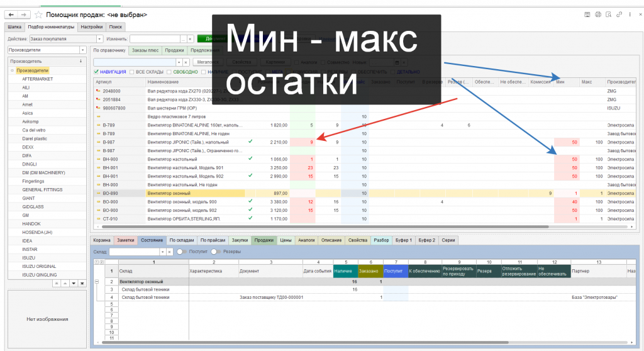The height and width of the screenshot is (351, 644).
Task: Click horizontal scrollbar of the product table
Action: point(325,226)
